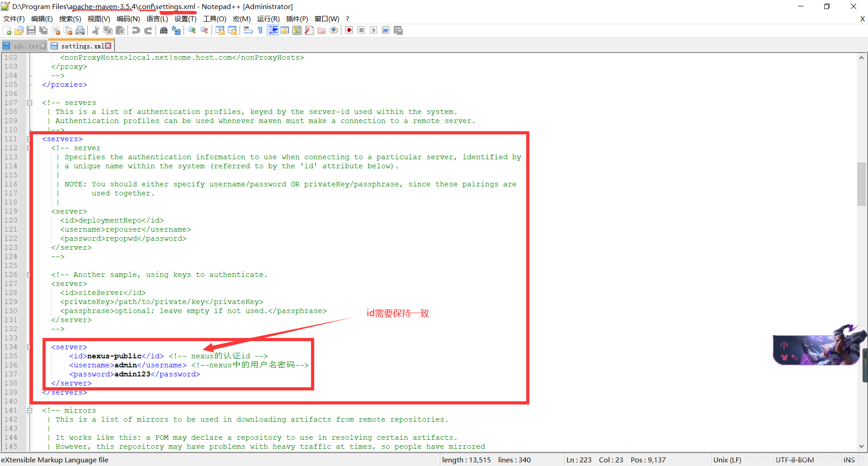Screen dimensions: 868x466
Task: Collapse the servers comment fold at line 107
Action: tap(30, 103)
